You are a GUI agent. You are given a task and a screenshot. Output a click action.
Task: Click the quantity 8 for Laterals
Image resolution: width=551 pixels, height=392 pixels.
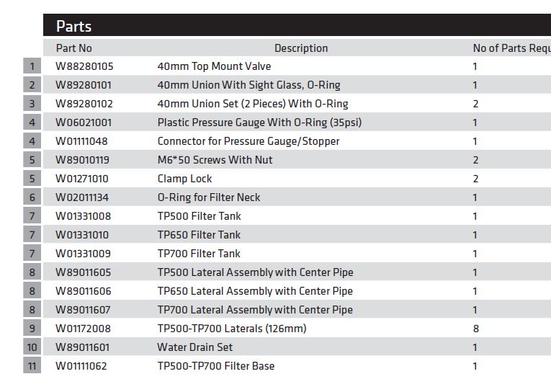(x=476, y=329)
